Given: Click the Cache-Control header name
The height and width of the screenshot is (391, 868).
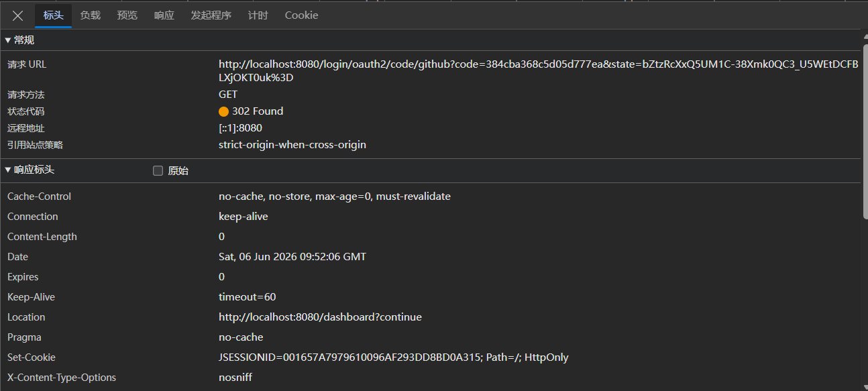Looking at the screenshot, I should click(x=39, y=197).
